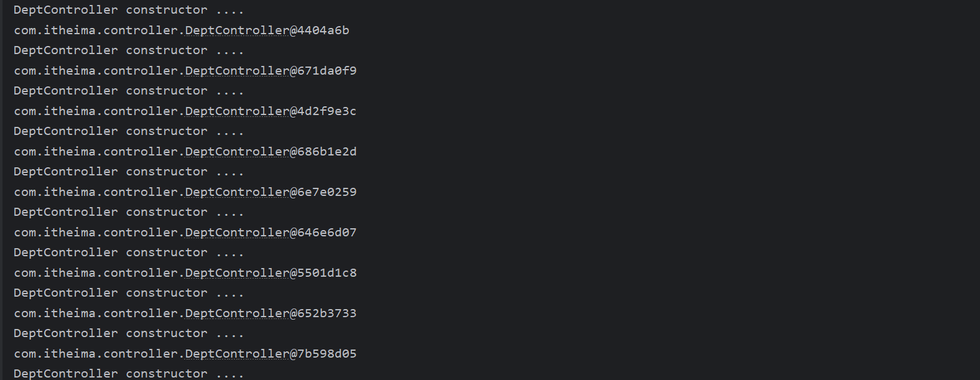Click the constructor line above the 652b3733 output

pos(129,293)
